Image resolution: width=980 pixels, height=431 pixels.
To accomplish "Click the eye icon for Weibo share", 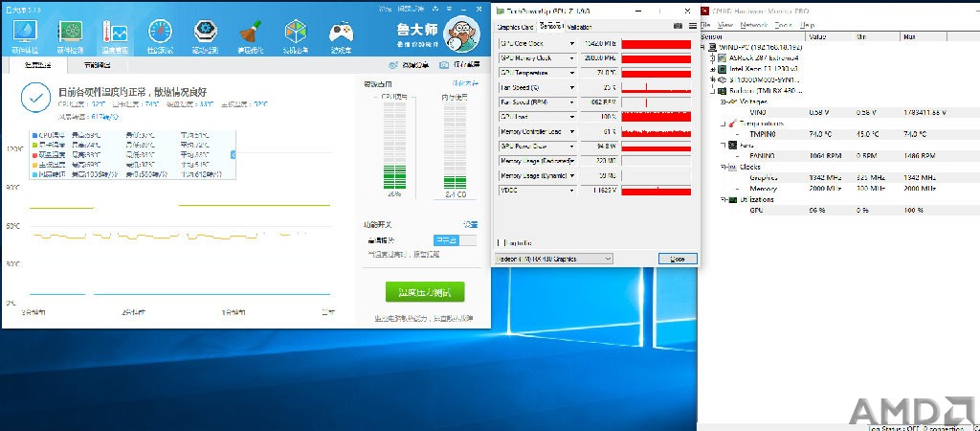I will click(x=392, y=65).
